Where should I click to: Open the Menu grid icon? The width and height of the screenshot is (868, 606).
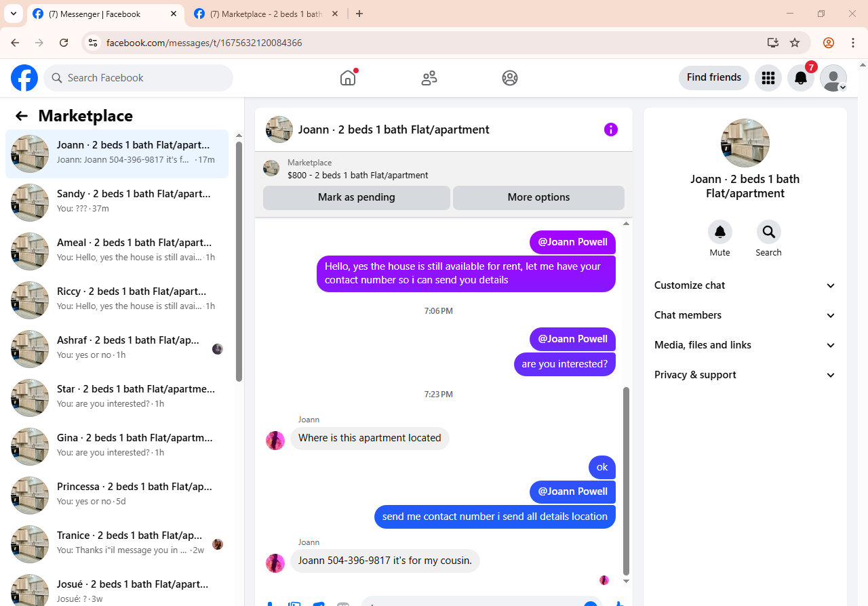point(768,78)
